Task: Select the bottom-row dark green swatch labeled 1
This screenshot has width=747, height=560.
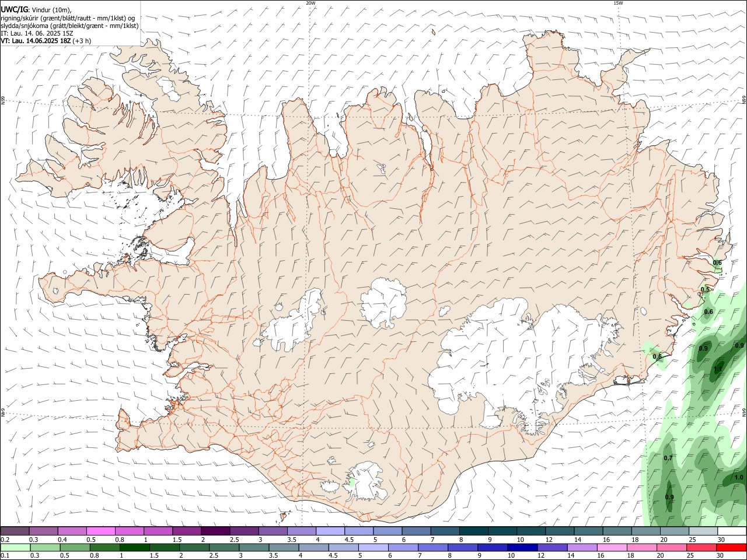Action: pyautogui.click(x=134, y=548)
